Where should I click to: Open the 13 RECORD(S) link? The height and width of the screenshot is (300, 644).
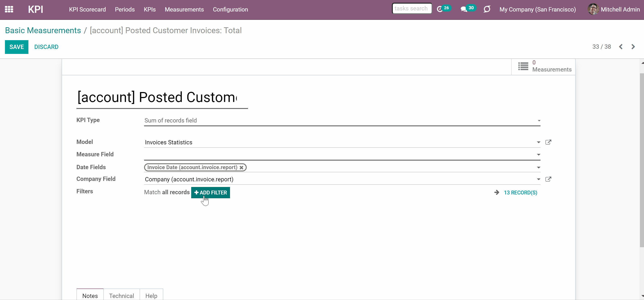(x=520, y=192)
